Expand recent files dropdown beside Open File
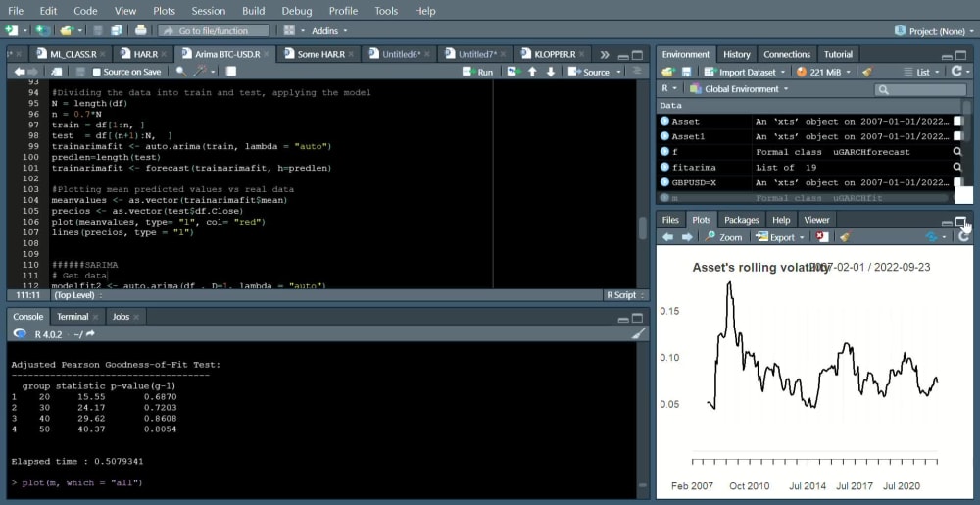The image size is (980, 505). click(x=80, y=30)
